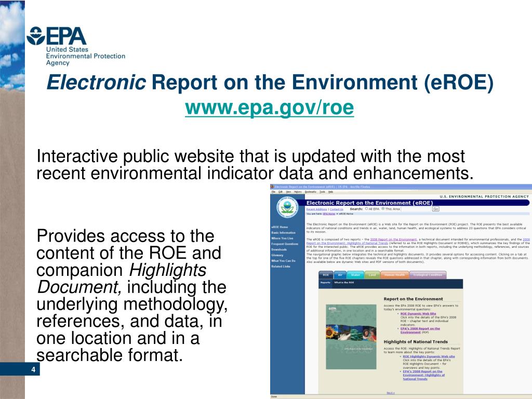Image resolution: width=532 pixels, height=399 pixels.
Task: Select the Ecological Condition chapter tab
Action: 428,275
